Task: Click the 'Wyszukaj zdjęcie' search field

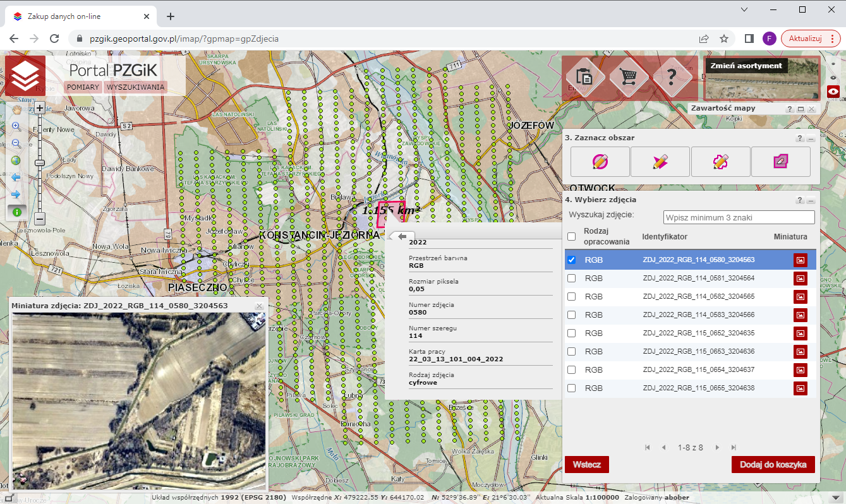Action: [739, 217]
